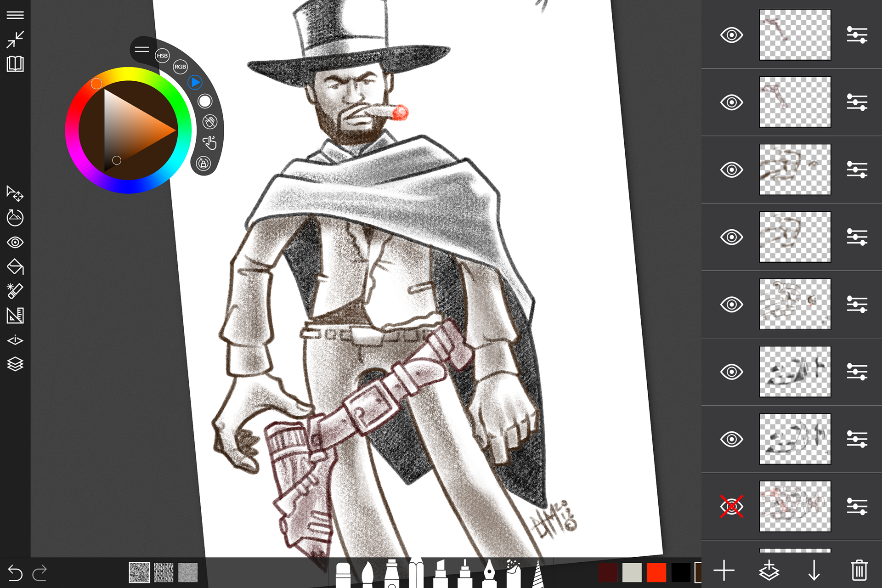Open settings sliders for the topmost layer
Image resolution: width=882 pixels, height=588 pixels.
tap(857, 35)
